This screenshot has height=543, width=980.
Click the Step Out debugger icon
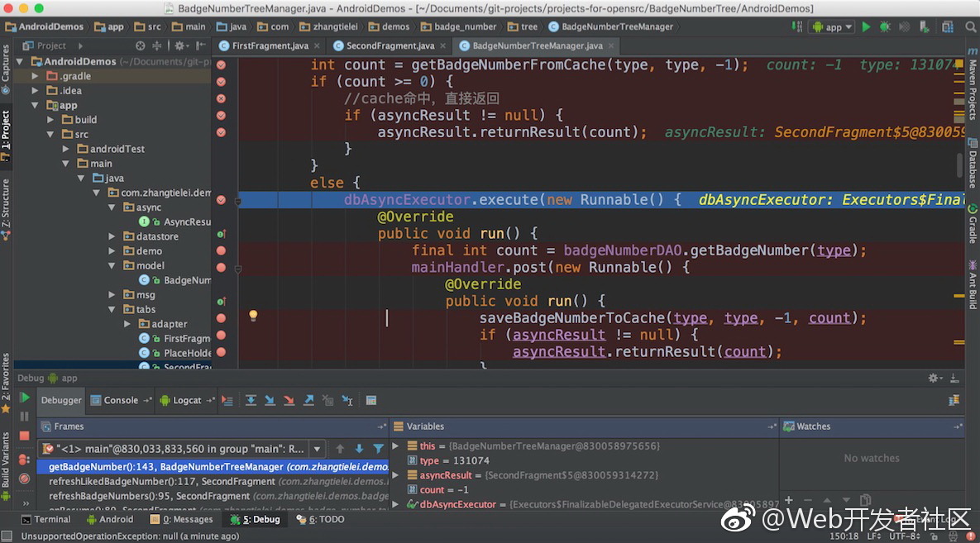coord(308,401)
